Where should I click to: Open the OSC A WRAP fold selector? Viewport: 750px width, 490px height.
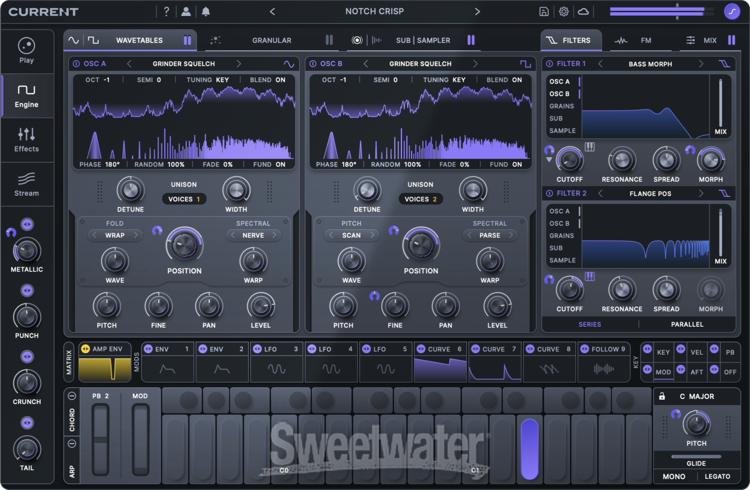pos(115,235)
